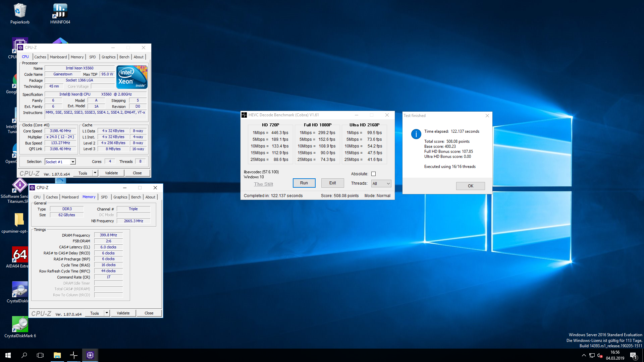The width and height of the screenshot is (644, 362).
Task: Click the Multiplier value x 24.0 (12 - 24)
Action: [x=60, y=137]
